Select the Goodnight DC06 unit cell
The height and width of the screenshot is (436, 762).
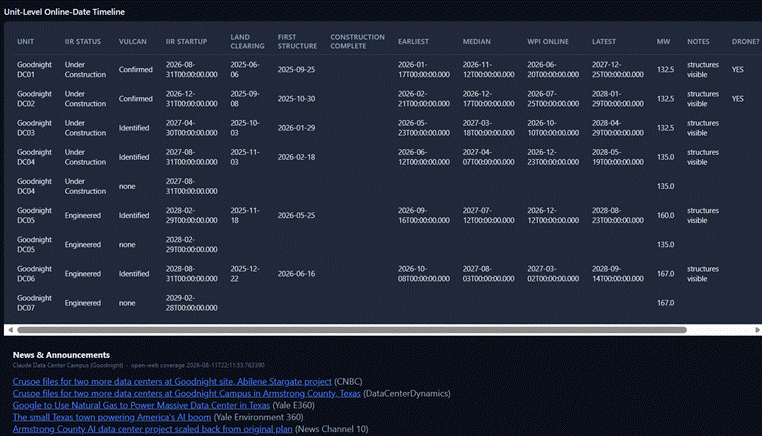35,274
